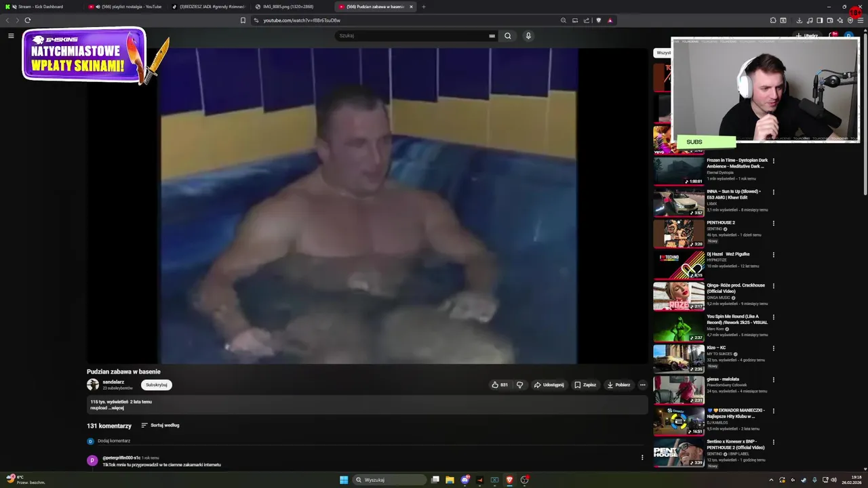Open the YouTube hamburger guide menu
868x488 pixels.
[11, 36]
